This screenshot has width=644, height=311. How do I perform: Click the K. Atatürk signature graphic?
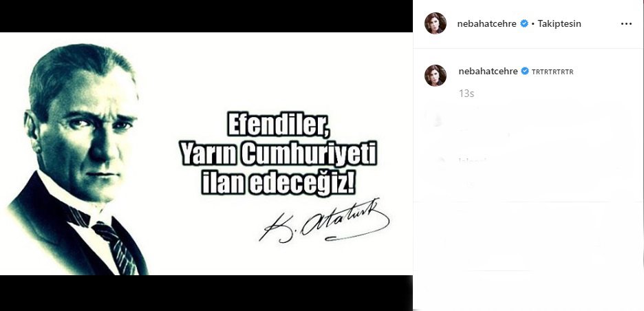coord(324,222)
